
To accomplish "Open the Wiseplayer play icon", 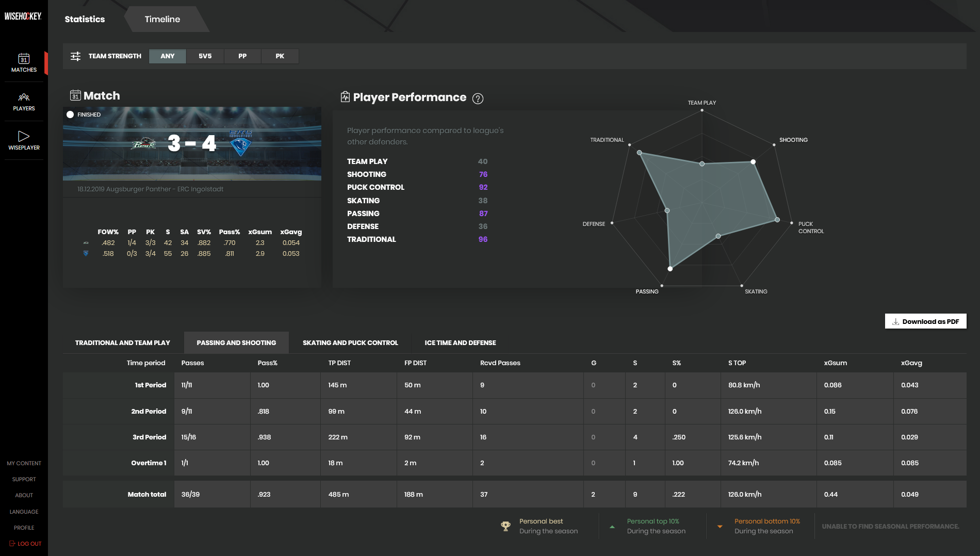I will [24, 136].
